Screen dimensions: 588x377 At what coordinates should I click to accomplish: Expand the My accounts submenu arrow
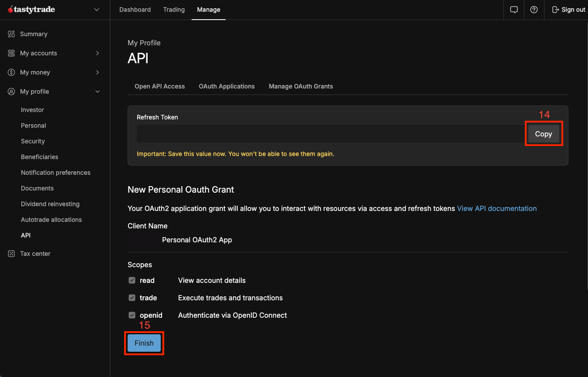click(98, 53)
